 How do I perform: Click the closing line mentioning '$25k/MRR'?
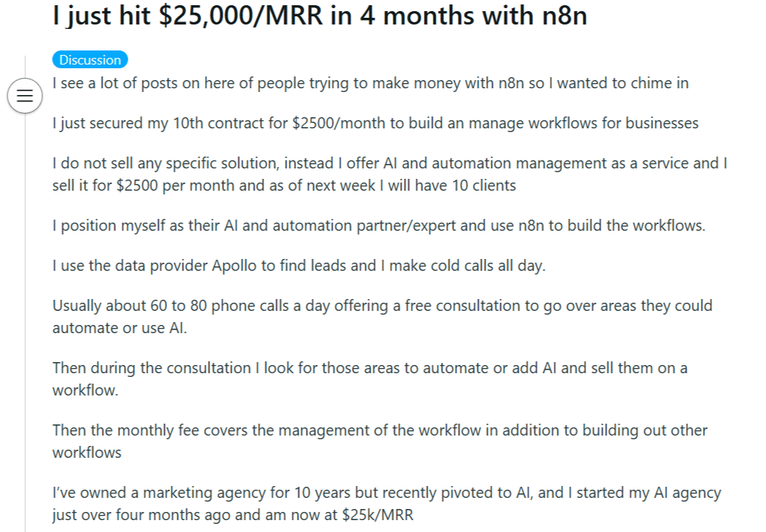pos(233,516)
